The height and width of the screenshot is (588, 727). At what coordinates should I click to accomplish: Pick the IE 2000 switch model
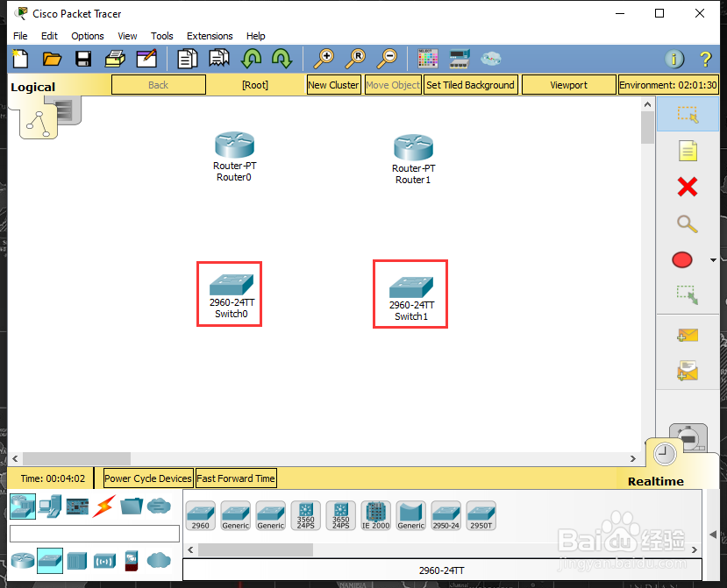[375, 515]
